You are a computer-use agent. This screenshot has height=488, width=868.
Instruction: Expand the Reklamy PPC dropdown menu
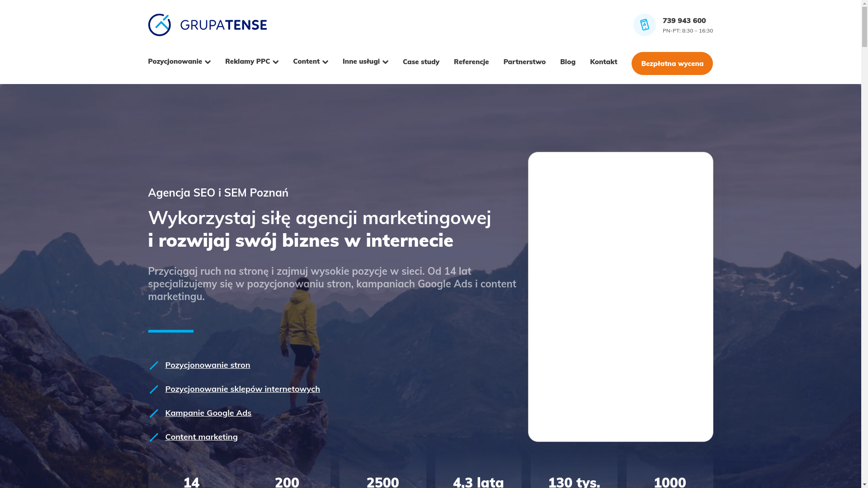click(x=251, y=61)
